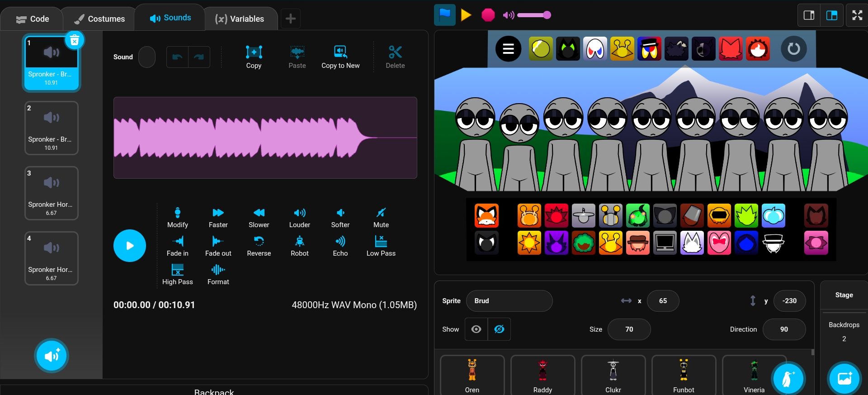The width and height of the screenshot is (868, 395).
Task: Click the Sound name input field
Action: point(147,57)
